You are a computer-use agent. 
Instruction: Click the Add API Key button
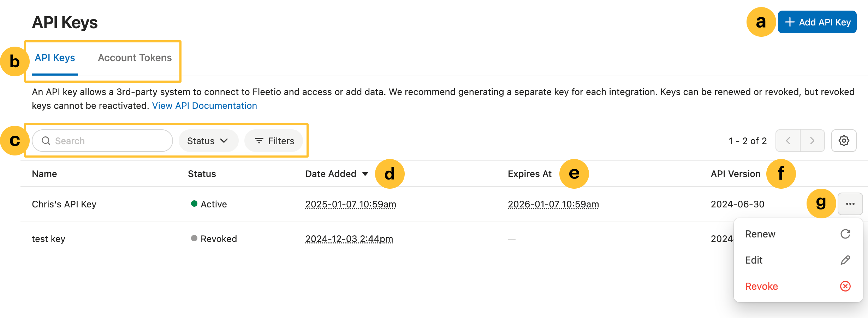coord(818,22)
